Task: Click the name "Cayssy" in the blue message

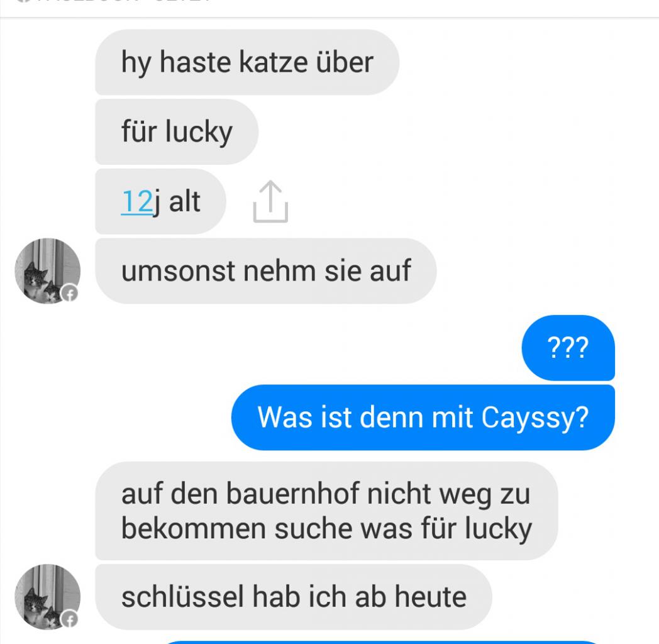Action: click(x=529, y=418)
